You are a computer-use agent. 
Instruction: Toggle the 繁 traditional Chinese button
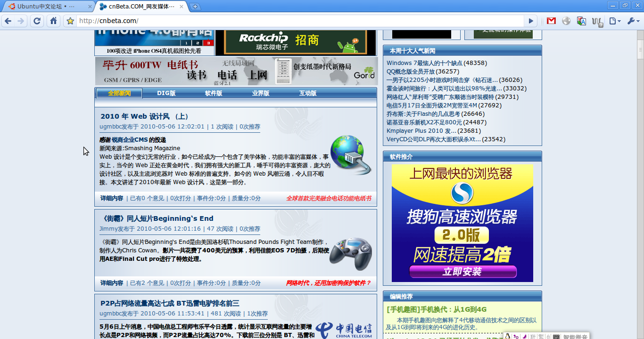click(541, 336)
